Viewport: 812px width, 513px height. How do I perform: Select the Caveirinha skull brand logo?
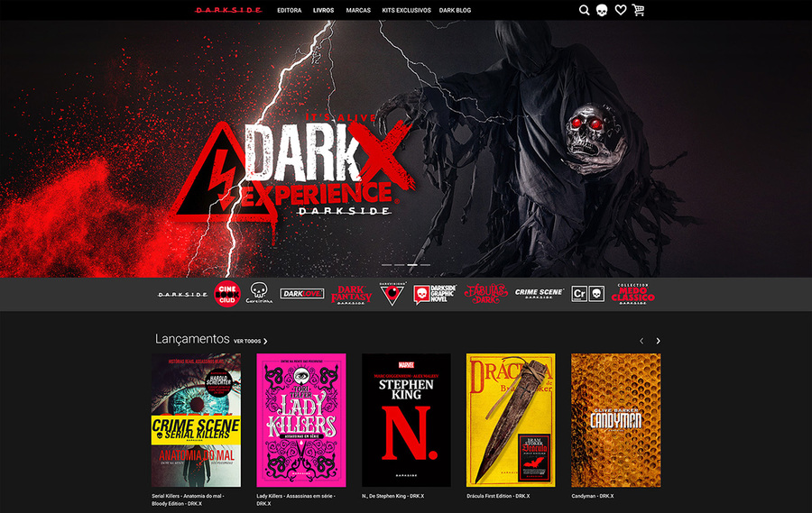[x=259, y=293]
